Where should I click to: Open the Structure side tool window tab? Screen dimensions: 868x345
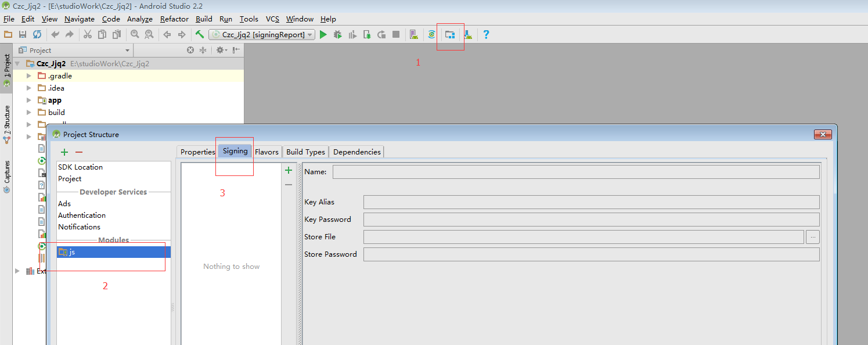point(7,124)
